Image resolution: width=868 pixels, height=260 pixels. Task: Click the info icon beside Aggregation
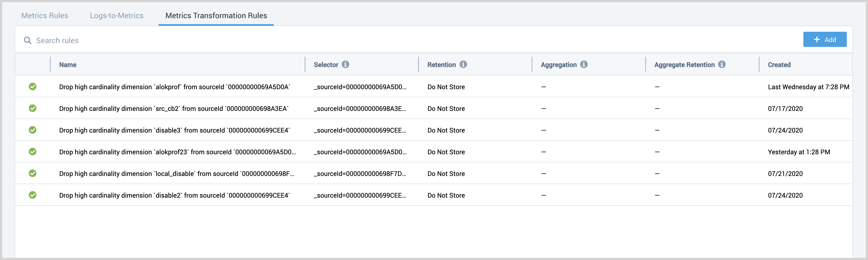click(x=584, y=64)
